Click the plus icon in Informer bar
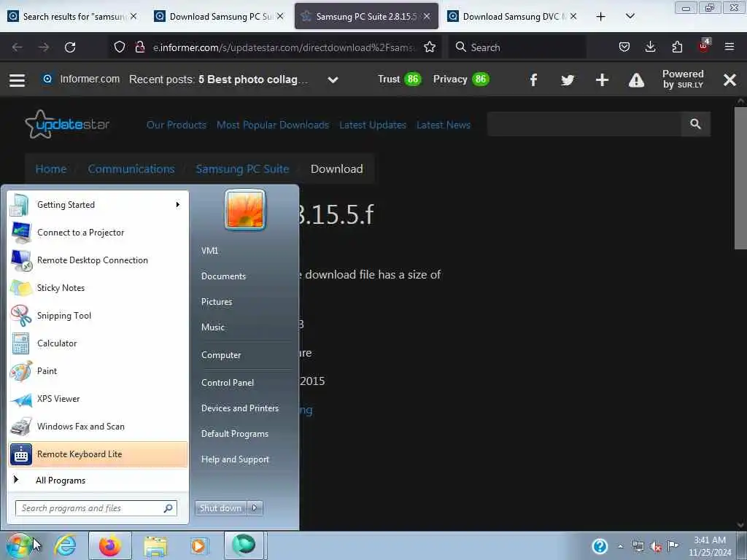This screenshot has width=747, height=560. click(x=602, y=79)
